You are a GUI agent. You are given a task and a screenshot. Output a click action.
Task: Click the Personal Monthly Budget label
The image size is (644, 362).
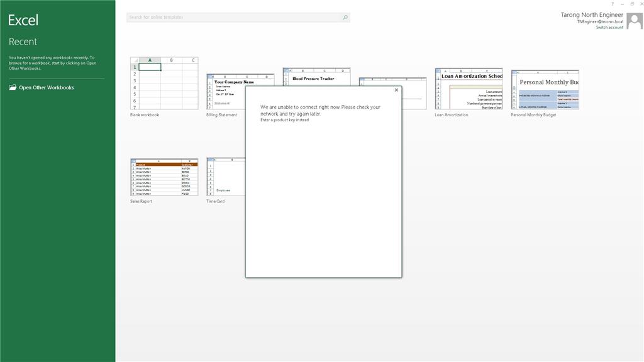pos(533,115)
